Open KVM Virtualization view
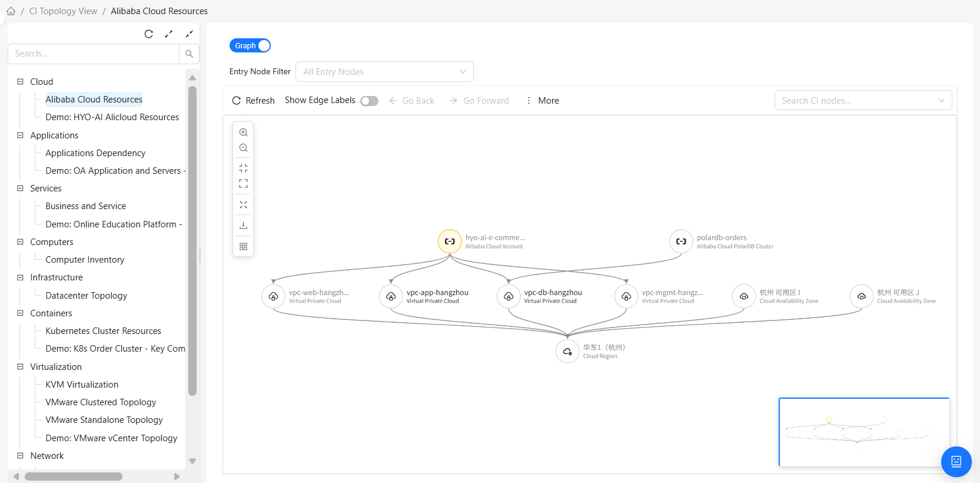Screen dimensions: 980x483 coord(82,385)
